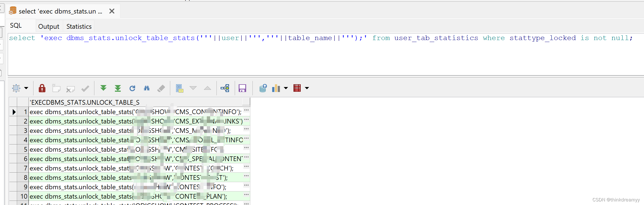The height and width of the screenshot is (205, 644).
Task: Open ellipsis editor button on row 1
Action: (x=246, y=110)
